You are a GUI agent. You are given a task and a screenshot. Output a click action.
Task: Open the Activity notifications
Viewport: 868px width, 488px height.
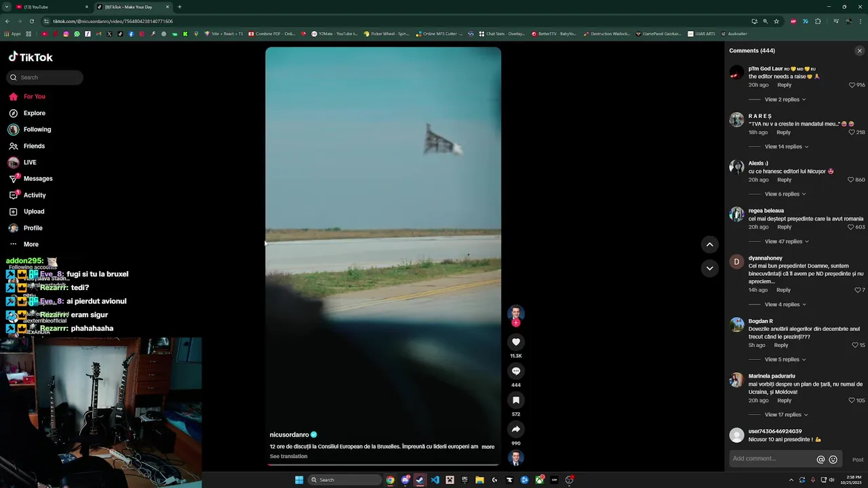(27, 195)
